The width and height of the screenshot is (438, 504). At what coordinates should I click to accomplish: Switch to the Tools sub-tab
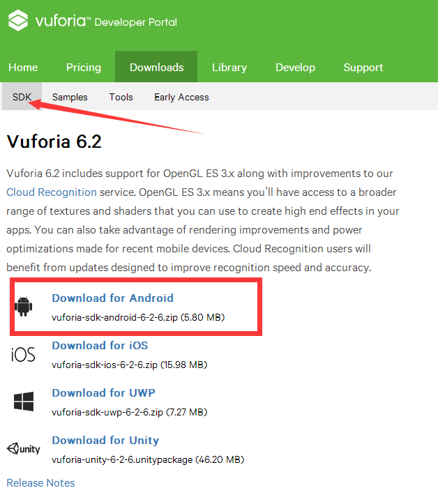(x=121, y=97)
